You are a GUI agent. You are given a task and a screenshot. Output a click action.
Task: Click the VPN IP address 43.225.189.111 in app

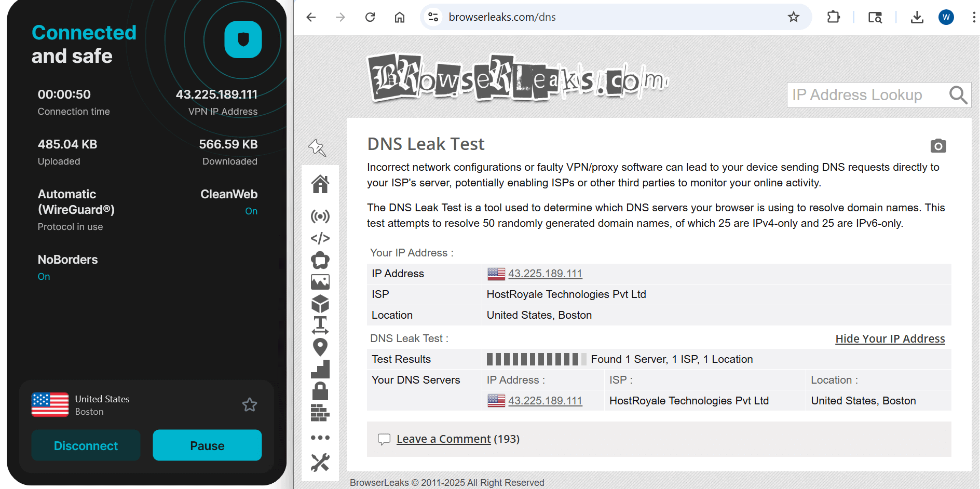(x=216, y=94)
